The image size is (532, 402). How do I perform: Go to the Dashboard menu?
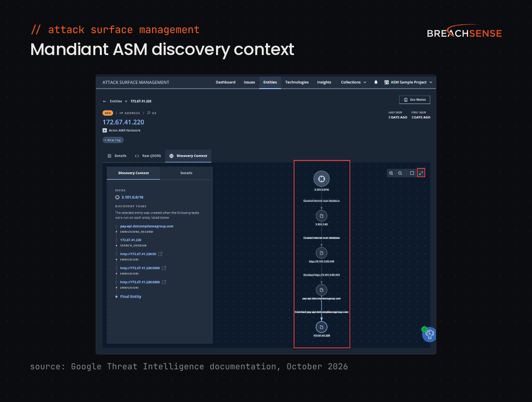click(225, 83)
